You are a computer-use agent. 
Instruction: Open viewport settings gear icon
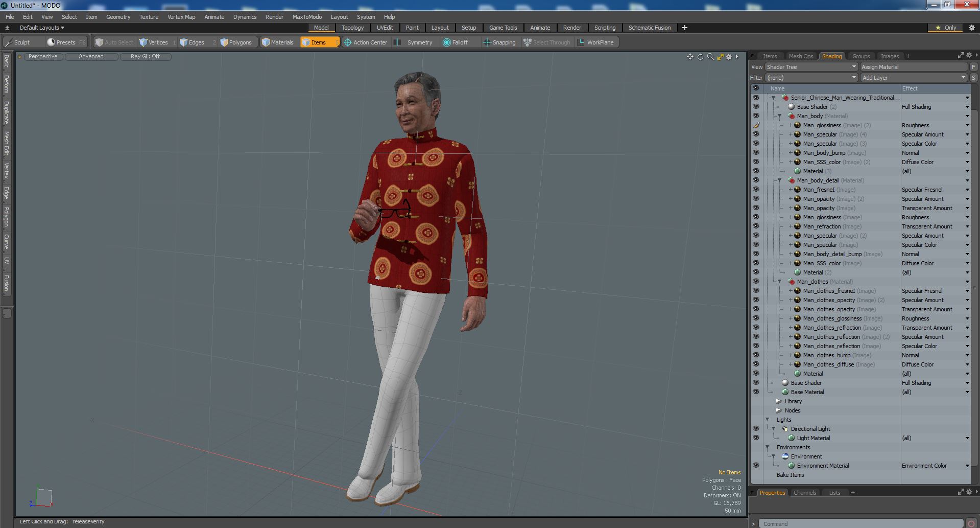729,57
